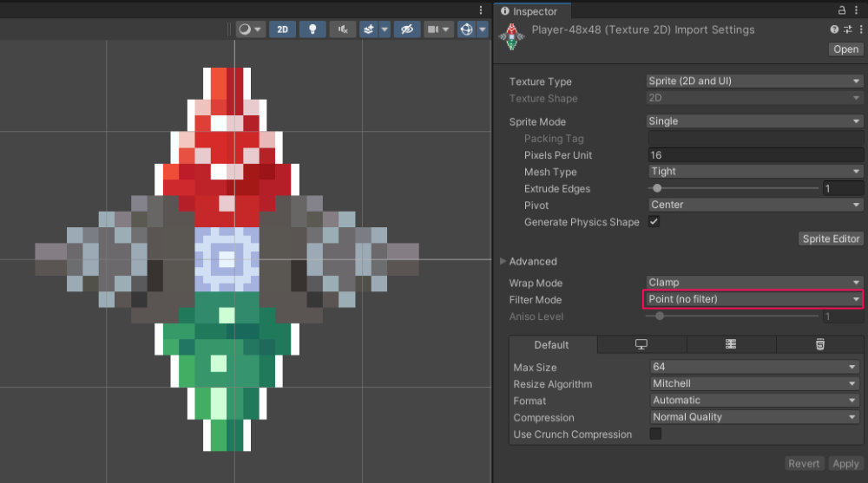Open the Filter Mode dropdown
The image size is (868, 483).
pyautogui.click(x=754, y=299)
